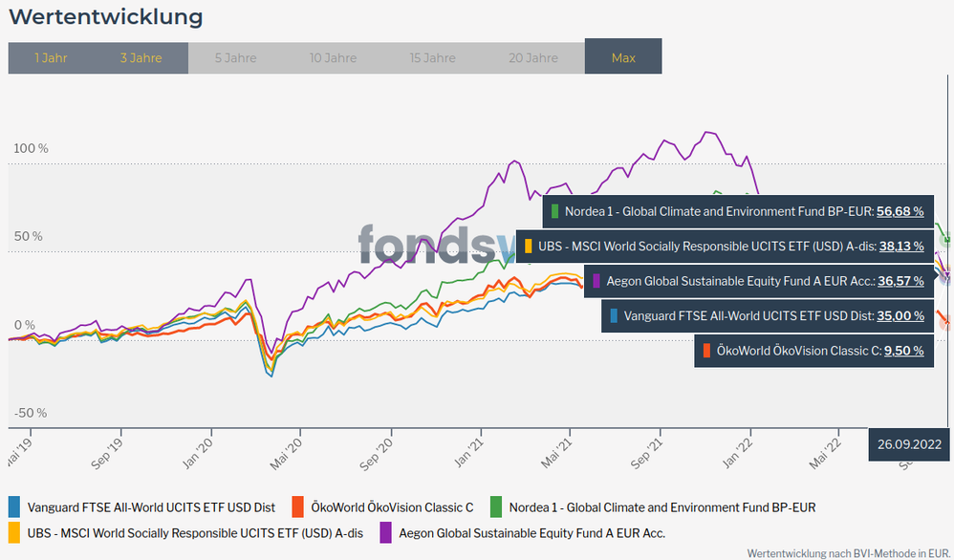Switch chart to 3 Jahre range
This screenshot has height=560, width=954.
pyautogui.click(x=141, y=57)
